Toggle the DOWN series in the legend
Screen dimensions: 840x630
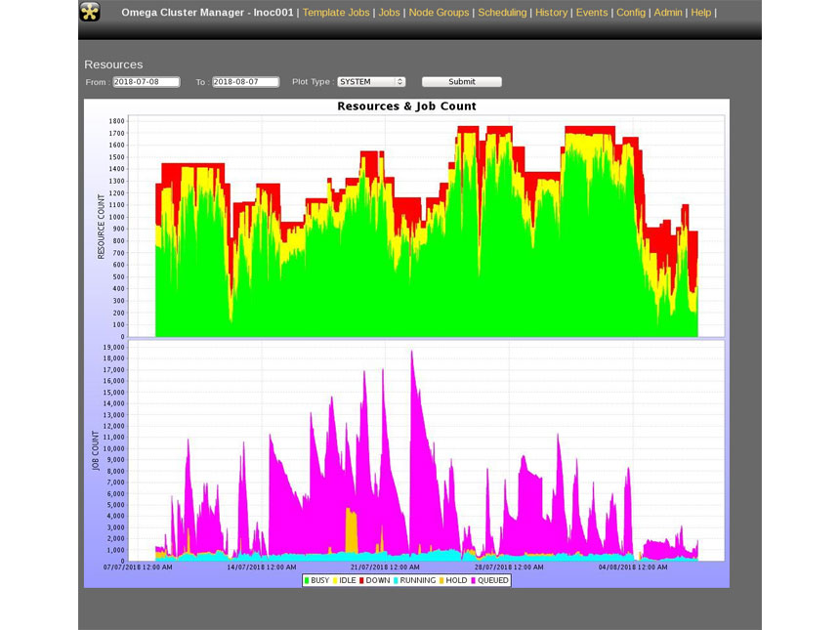tap(360, 580)
